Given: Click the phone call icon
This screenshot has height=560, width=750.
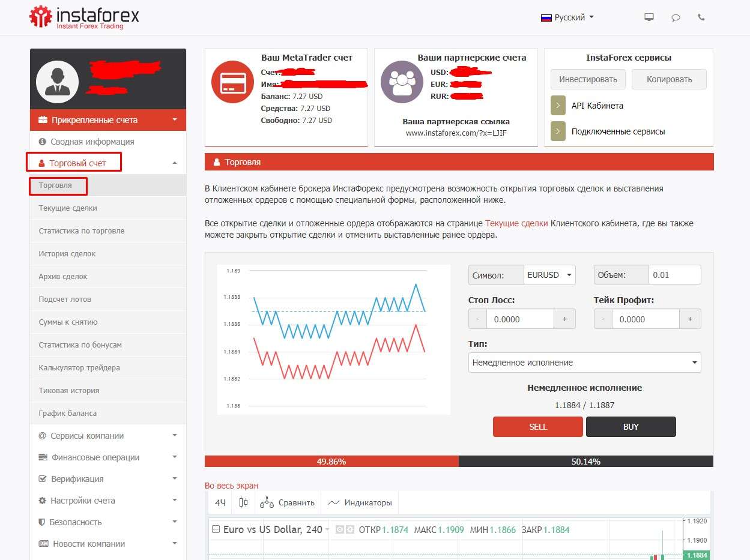Looking at the screenshot, I should tap(701, 17).
